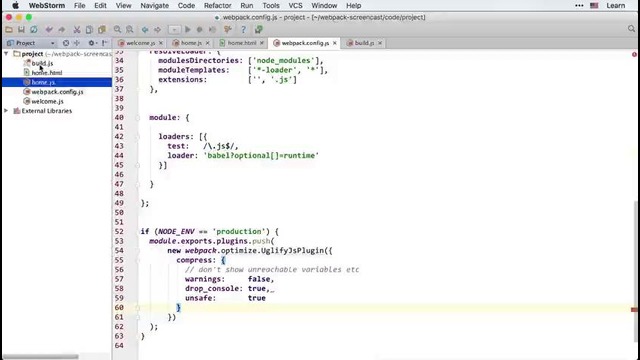Collapse the project root folder tree
Screen dimensions: 640x360
point(6,54)
